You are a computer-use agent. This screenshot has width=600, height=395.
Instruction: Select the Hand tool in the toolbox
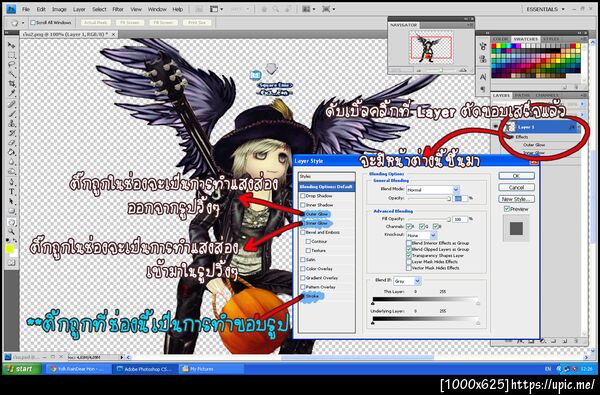(x=12, y=222)
